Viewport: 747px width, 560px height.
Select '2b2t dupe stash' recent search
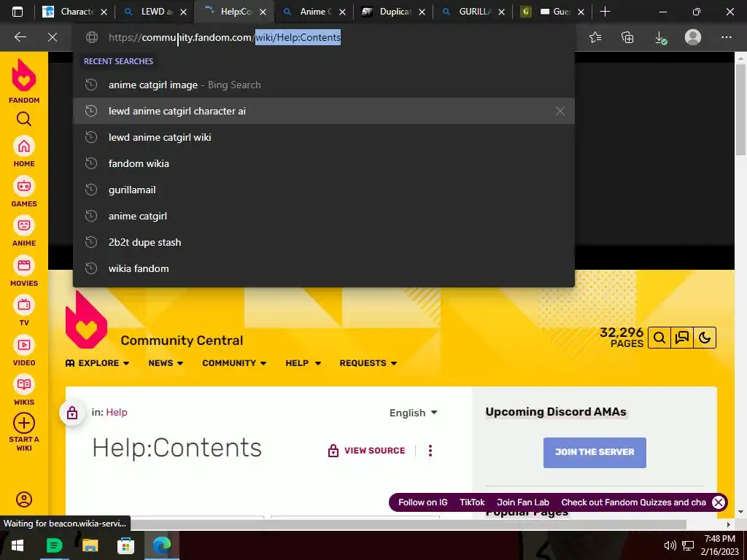323,242
